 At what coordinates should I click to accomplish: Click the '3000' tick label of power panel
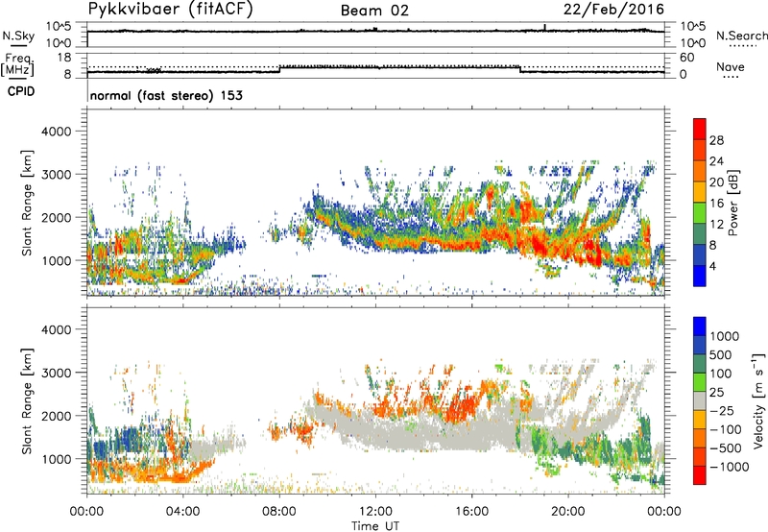click(56, 175)
